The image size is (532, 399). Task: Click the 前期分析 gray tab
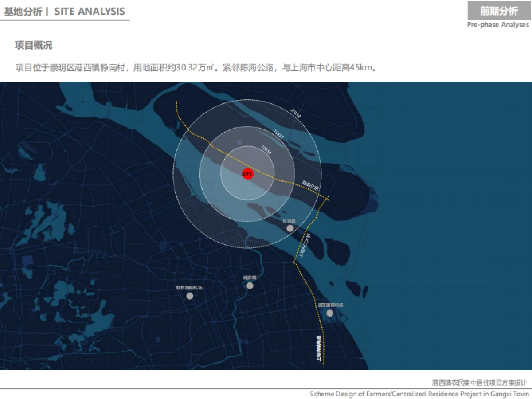(499, 11)
